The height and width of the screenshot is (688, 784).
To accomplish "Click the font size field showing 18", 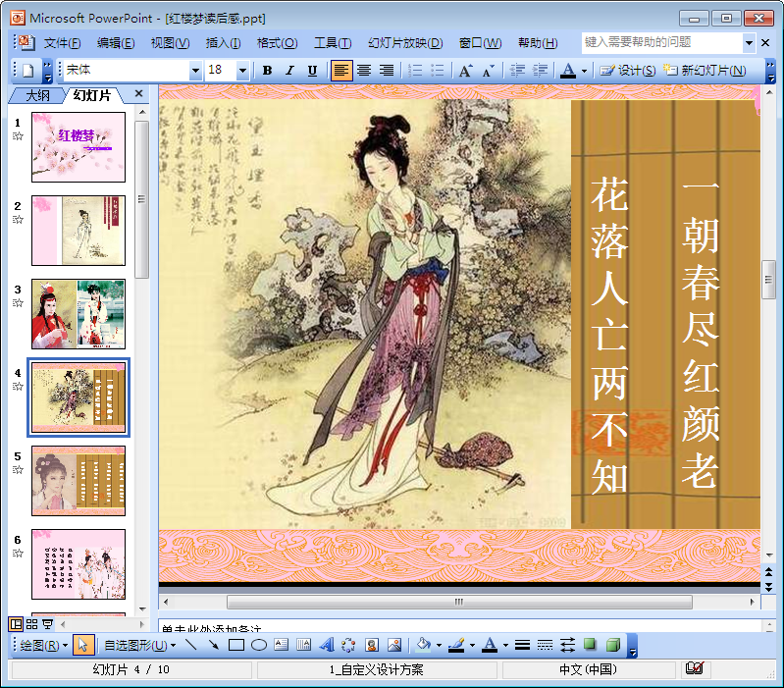I will pos(221,71).
